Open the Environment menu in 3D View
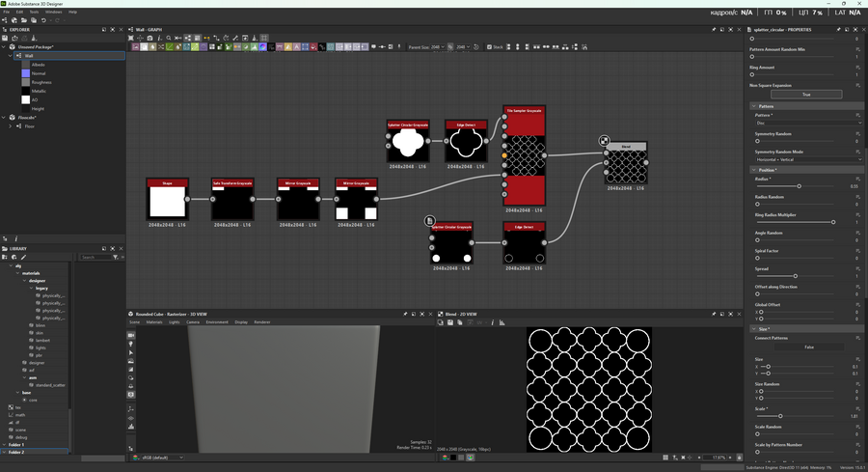The width and height of the screenshot is (868, 472). coord(217,322)
